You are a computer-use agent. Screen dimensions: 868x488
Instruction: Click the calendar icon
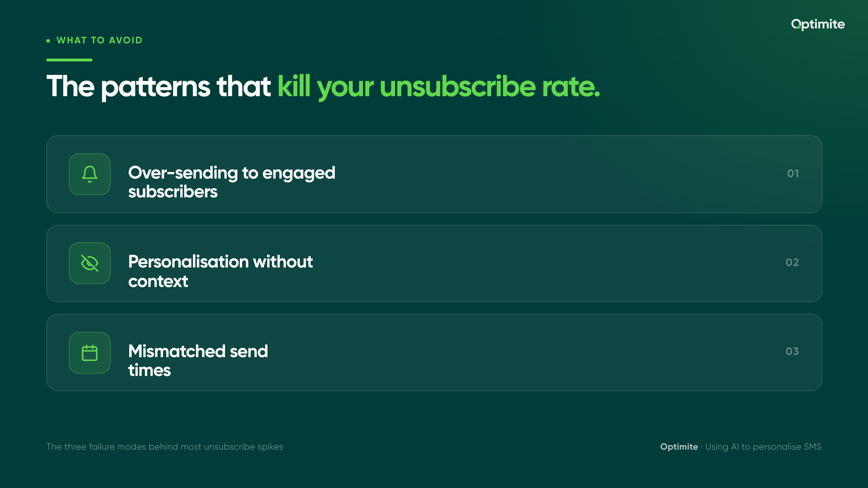point(90,353)
